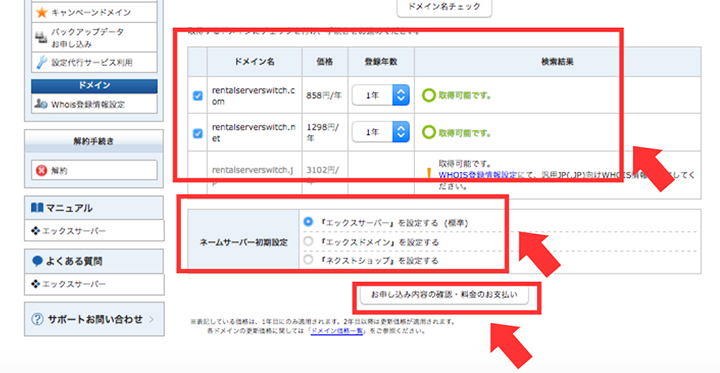This screenshot has height=373, width=720.
Task: Click 取得可能です。 text in the .net row
Action: [x=465, y=133]
